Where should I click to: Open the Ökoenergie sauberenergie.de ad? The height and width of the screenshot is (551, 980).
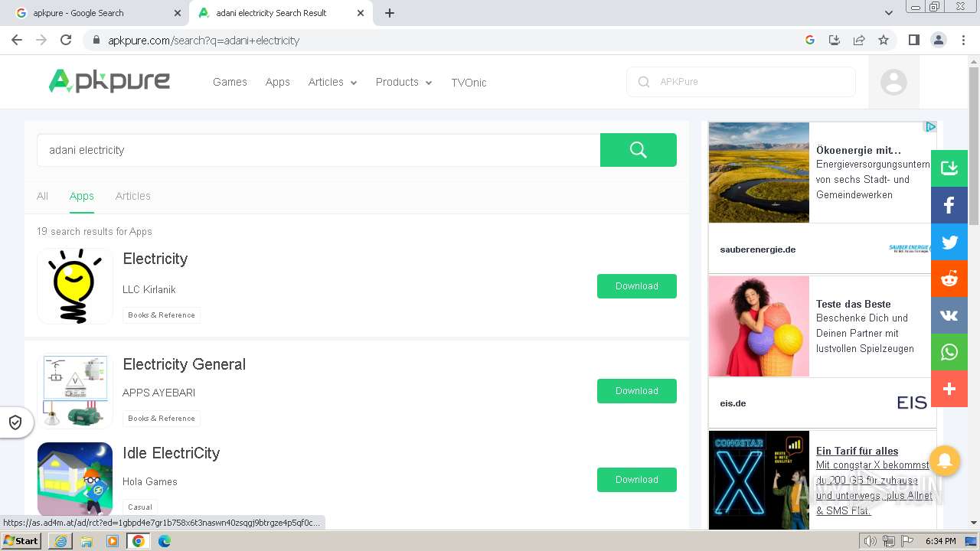[x=822, y=197]
